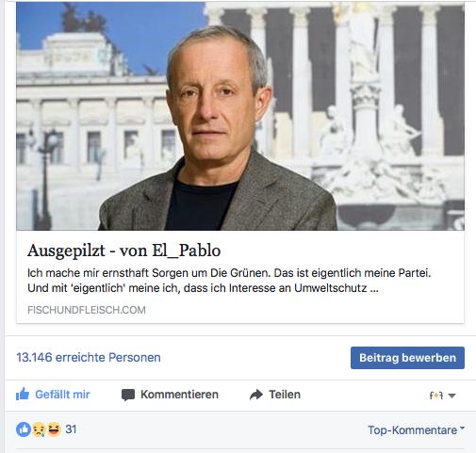This screenshot has width=476, height=453.
Task: Click the Gefällt mir text label
Action: (x=62, y=395)
